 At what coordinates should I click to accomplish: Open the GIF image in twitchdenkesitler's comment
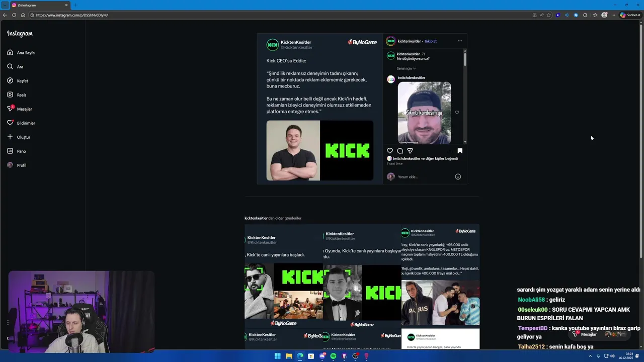[x=424, y=113]
